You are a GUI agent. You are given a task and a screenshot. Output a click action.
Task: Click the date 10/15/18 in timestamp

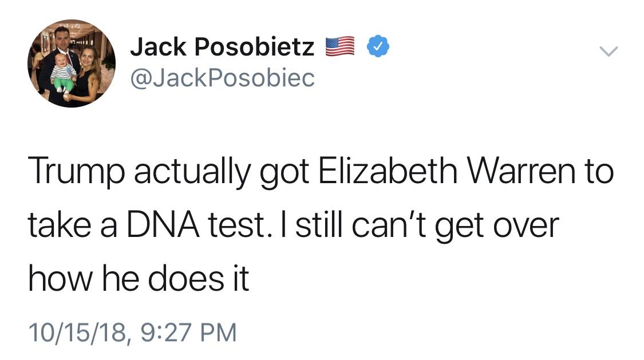point(77,332)
